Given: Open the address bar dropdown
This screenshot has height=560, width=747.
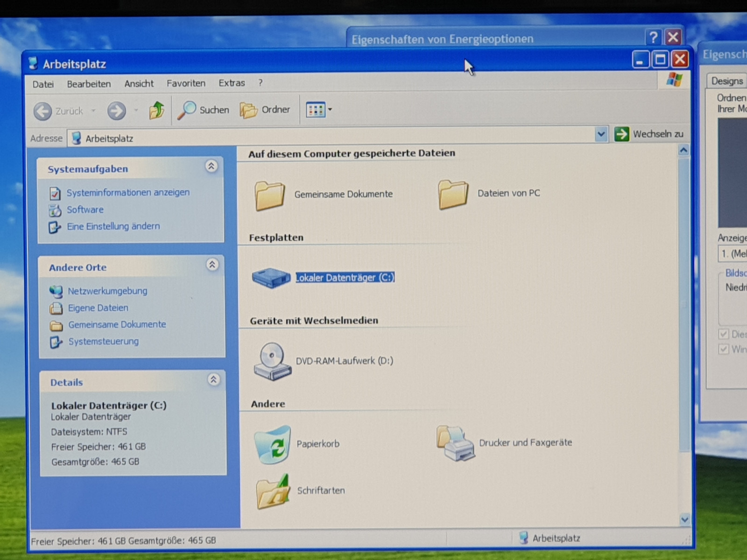Looking at the screenshot, I should [601, 135].
